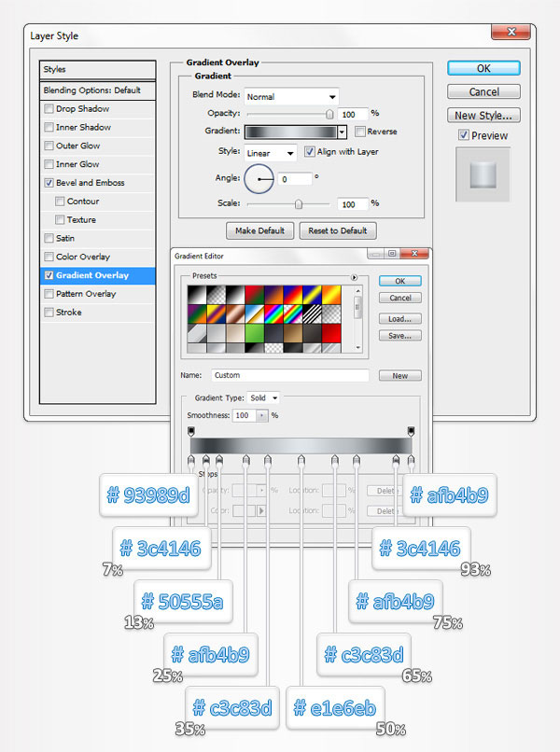Click the gradient Name field showing Custom

(x=290, y=375)
